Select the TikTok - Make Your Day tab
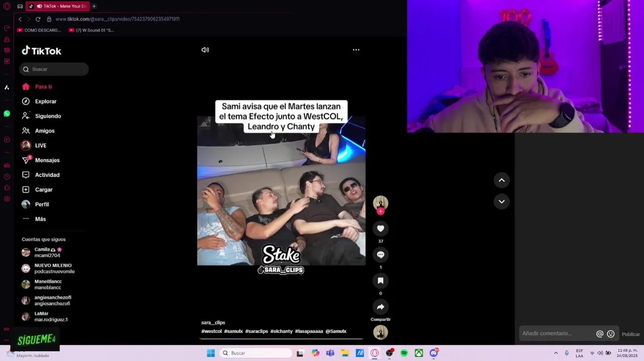The image size is (644, 361). tap(57, 6)
